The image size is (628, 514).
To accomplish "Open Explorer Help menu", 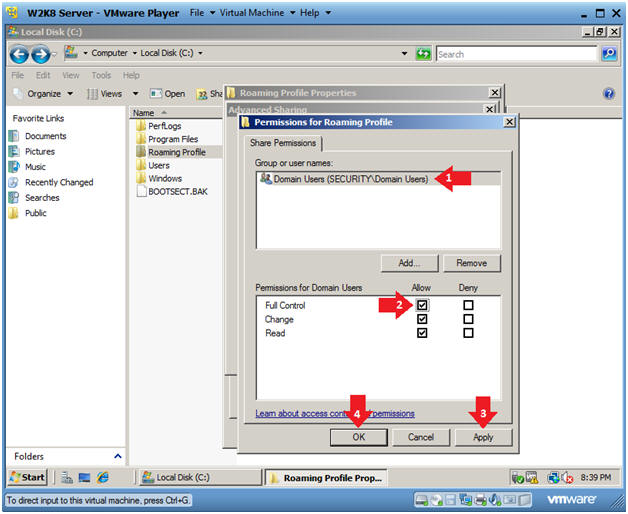I will [131, 75].
